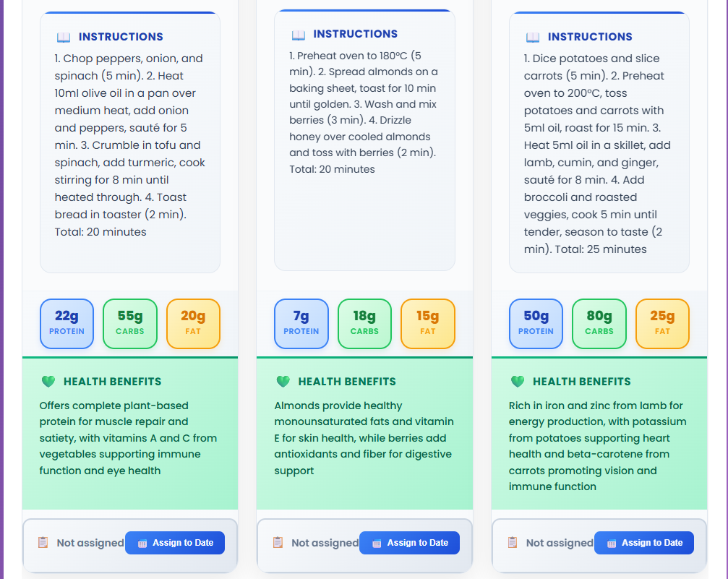
Task: Click the 55g carbs badge on the first card
Action: (x=129, y=324)
